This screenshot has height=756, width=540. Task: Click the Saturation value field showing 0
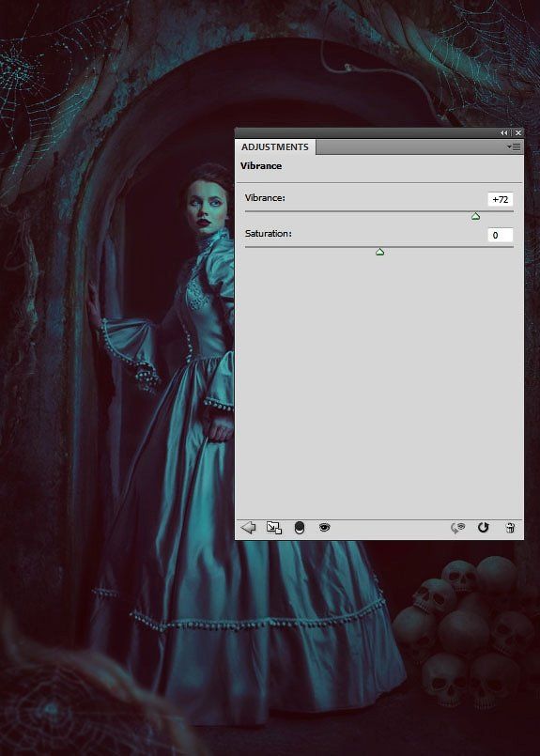[500, 235]
